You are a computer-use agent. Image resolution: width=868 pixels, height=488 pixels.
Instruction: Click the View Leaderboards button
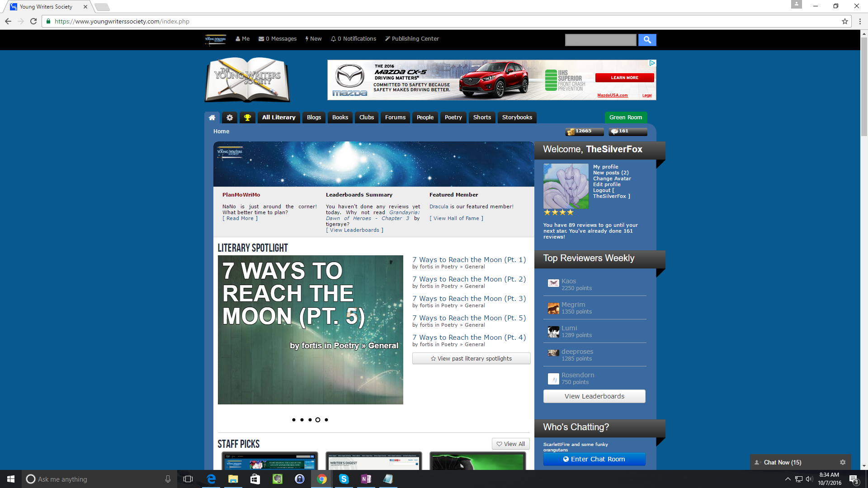coord(594,396)
